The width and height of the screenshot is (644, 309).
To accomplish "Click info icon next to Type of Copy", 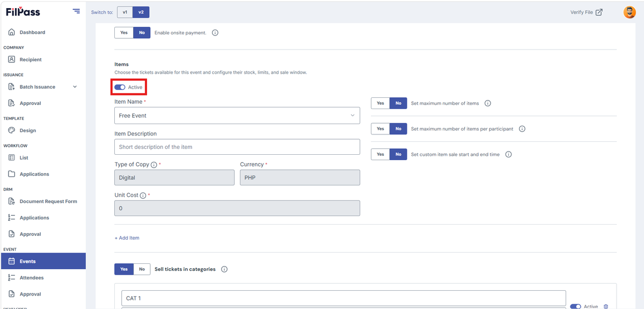I will [x=154, y=164].
